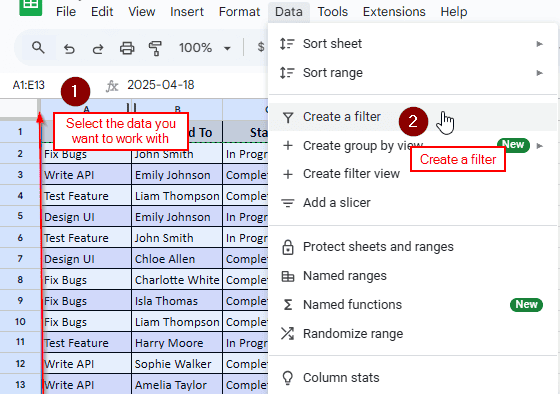
Task: Select Add a slicer
Action: click(x=412, y=203)
